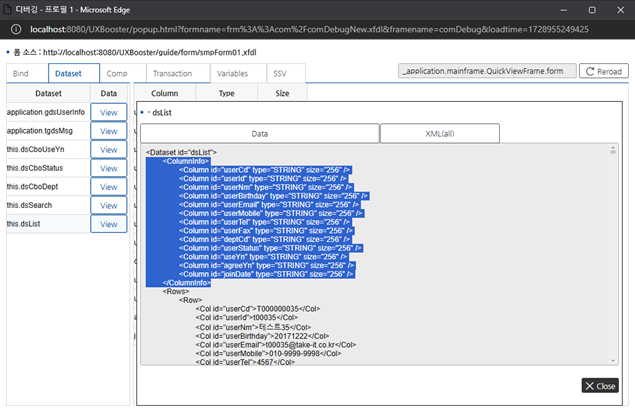Click the Col userCd T000000035 value line
635x412 pixels.
[258, 309]
